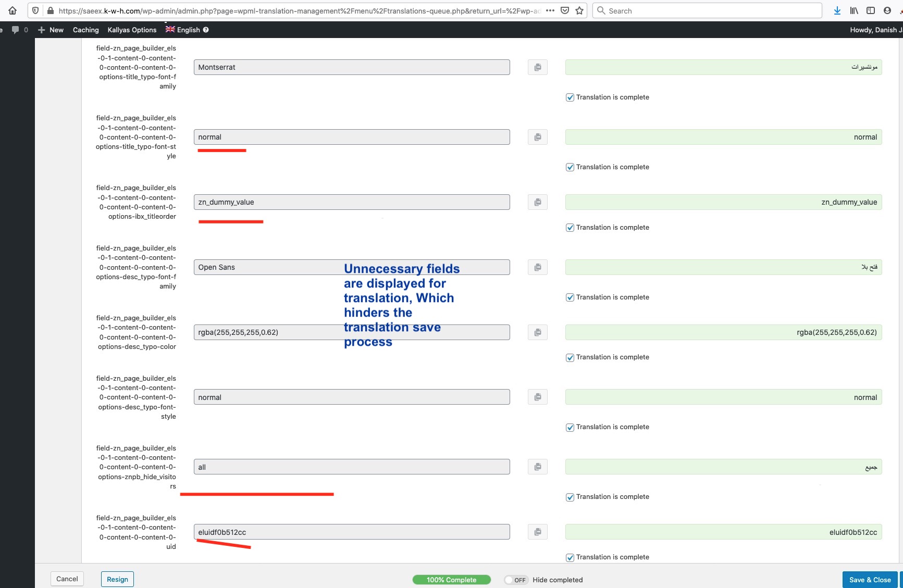The width and height of the screenshot is (903, 588).
Task: Copy original for Montserrat field
Action: coord(538,67)
